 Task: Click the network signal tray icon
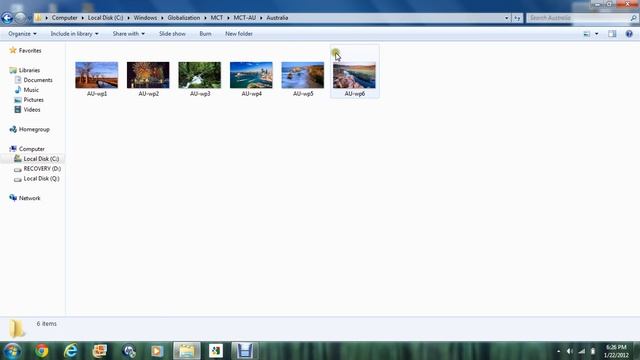click(x=582, y=351)
